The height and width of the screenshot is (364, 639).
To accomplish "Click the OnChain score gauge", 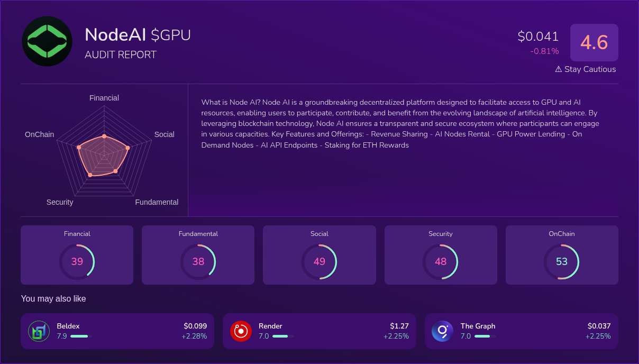I will [562, 261].
